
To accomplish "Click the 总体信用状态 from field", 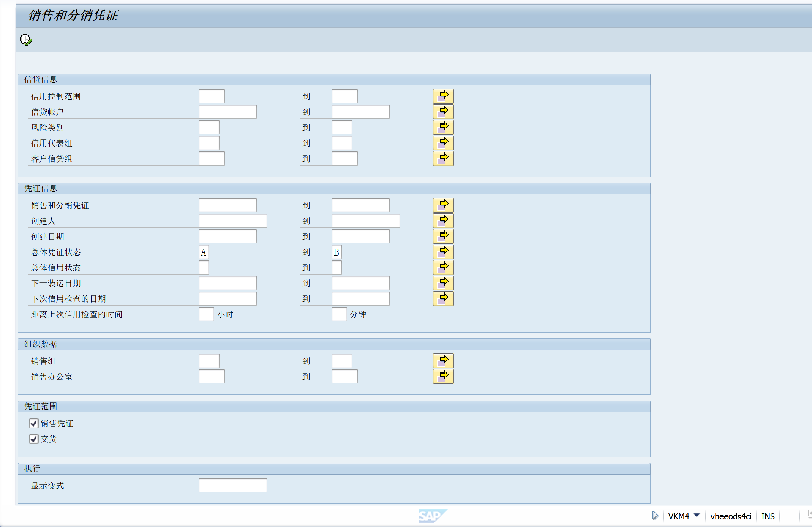I will click(204, 267).
